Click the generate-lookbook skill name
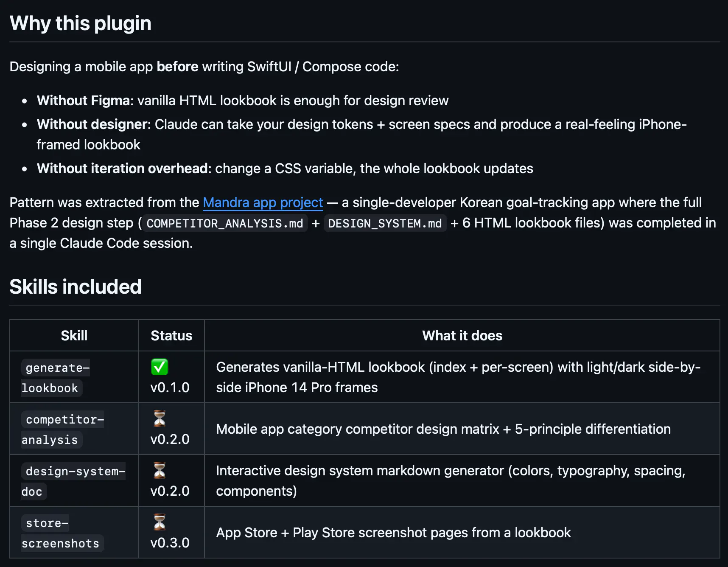 56,378
